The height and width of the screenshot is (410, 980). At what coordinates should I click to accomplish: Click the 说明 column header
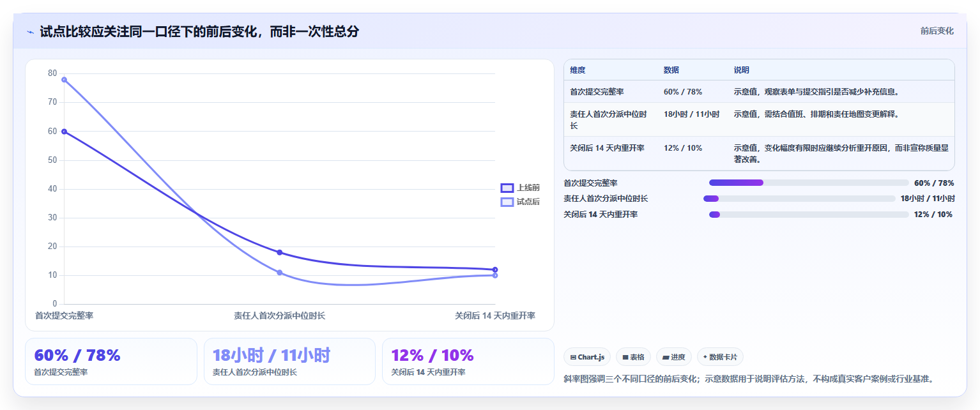click(742, 70)
